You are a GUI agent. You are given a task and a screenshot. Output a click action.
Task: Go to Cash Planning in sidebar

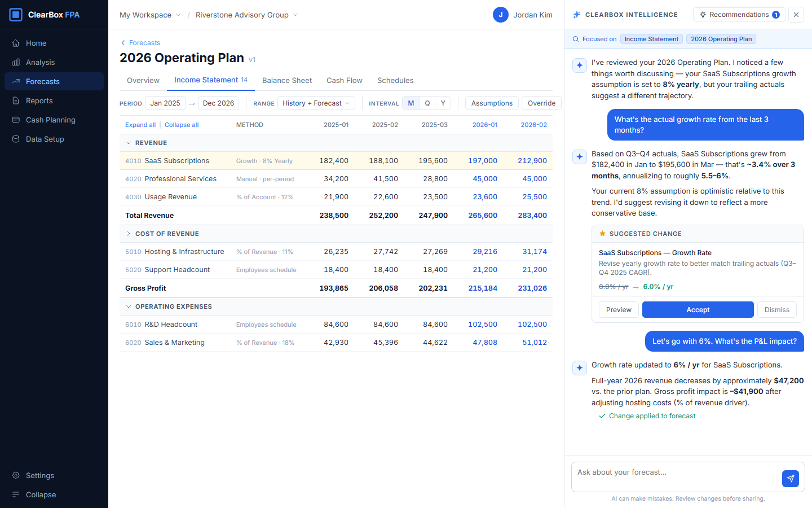(x=50, y=120)
